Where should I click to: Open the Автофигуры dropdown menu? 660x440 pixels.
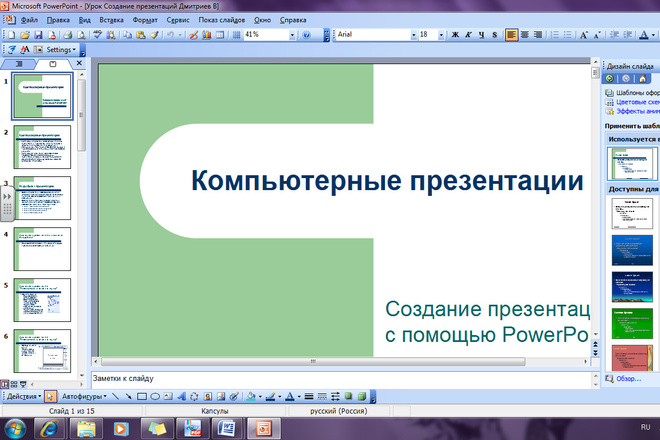coord(84,396)
